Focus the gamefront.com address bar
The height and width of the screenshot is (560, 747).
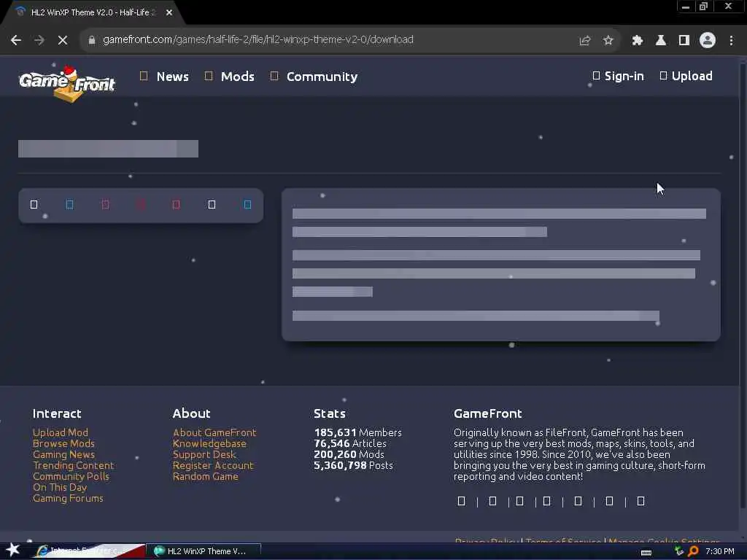point(333,40)
